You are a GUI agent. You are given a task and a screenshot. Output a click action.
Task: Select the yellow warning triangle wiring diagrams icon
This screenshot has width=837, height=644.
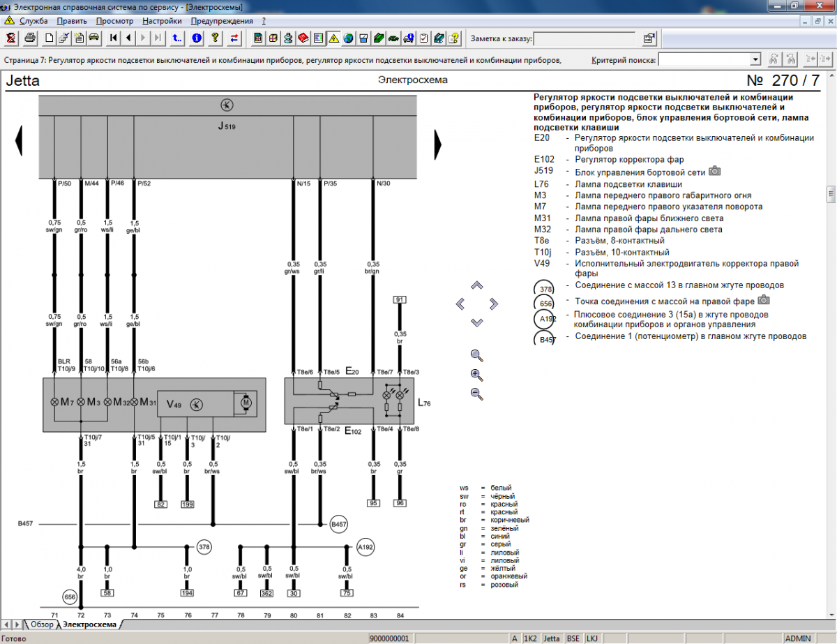point(333,38)
